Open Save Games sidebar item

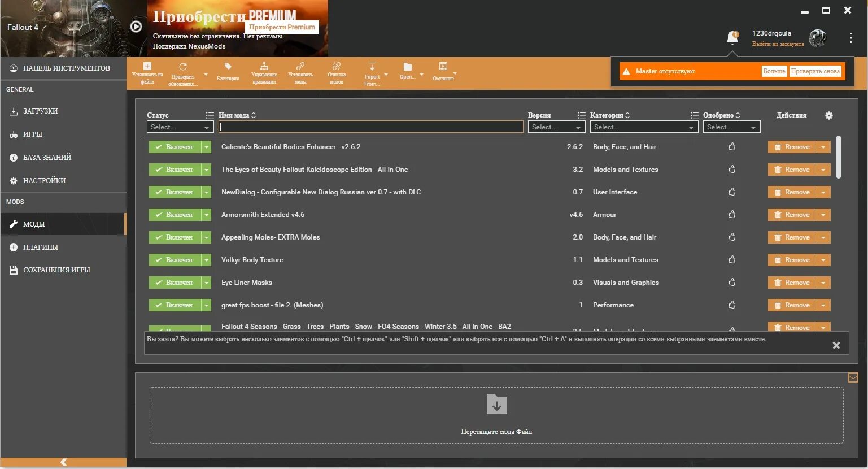[63, 270]
